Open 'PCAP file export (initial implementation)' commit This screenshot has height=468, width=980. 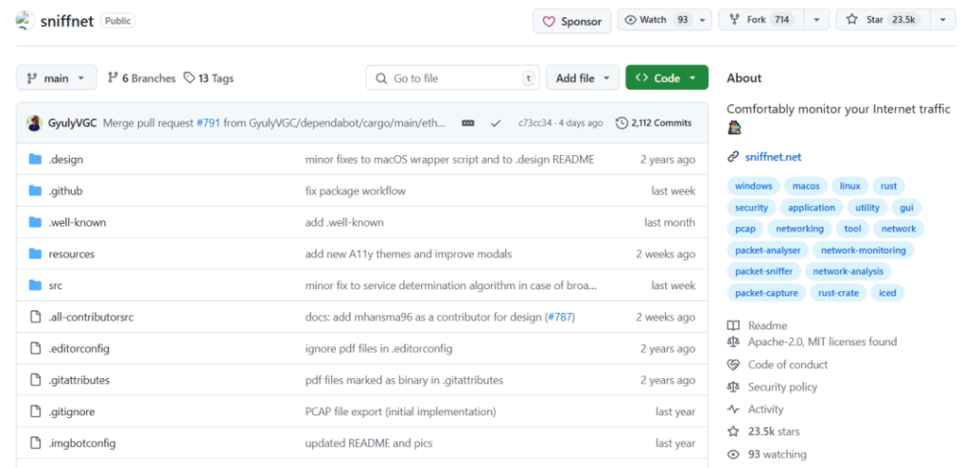[x=401, y=412]
